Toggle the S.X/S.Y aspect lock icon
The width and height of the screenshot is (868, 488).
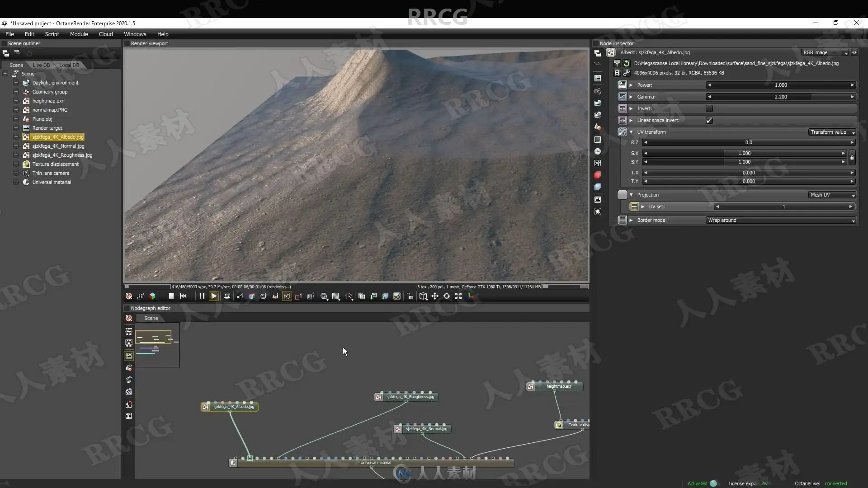tap(852, 158)
